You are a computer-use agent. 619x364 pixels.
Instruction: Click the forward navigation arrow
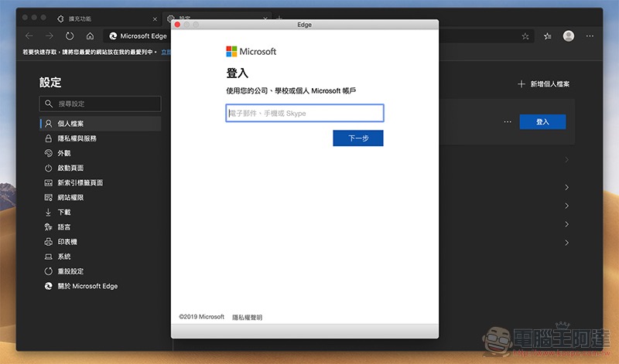[50, 36]
